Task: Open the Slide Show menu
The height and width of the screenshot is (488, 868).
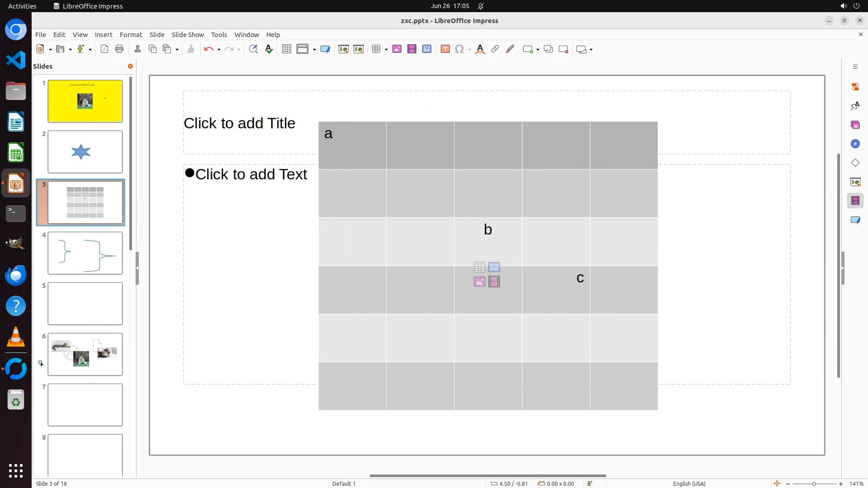Action: point(188,34)
